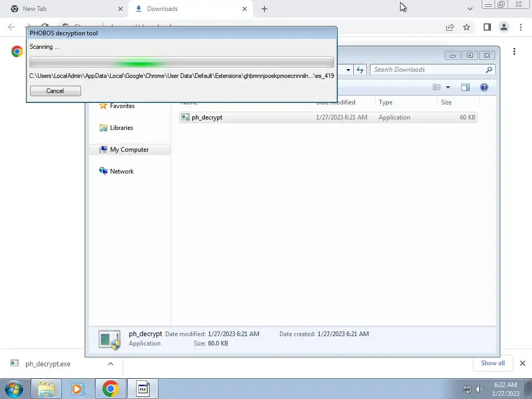Switch to Chrome on the taskbar
The image size is (532, 399).
[x=110, y=389]
